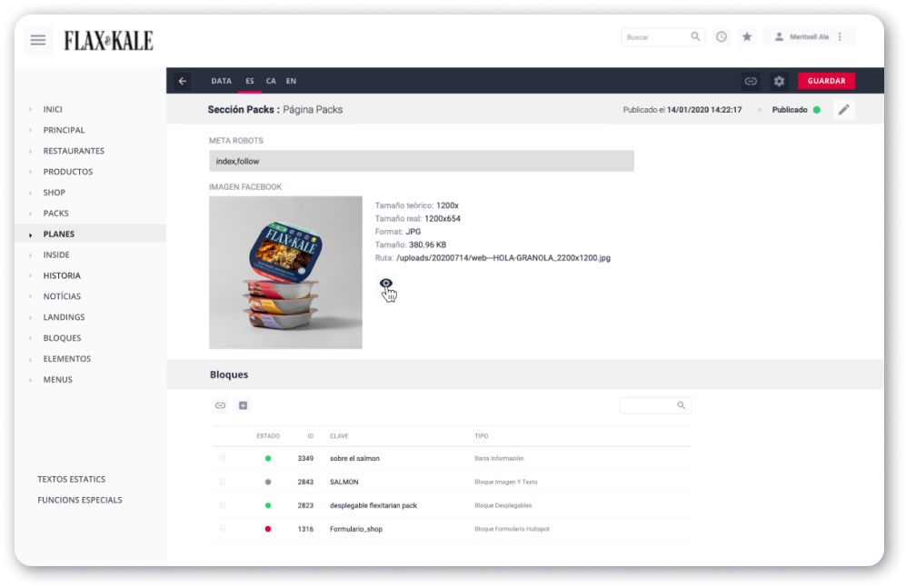Toggle status dot of the SALMON block
This screenshot has height=588, width=906.
point(268,482)
